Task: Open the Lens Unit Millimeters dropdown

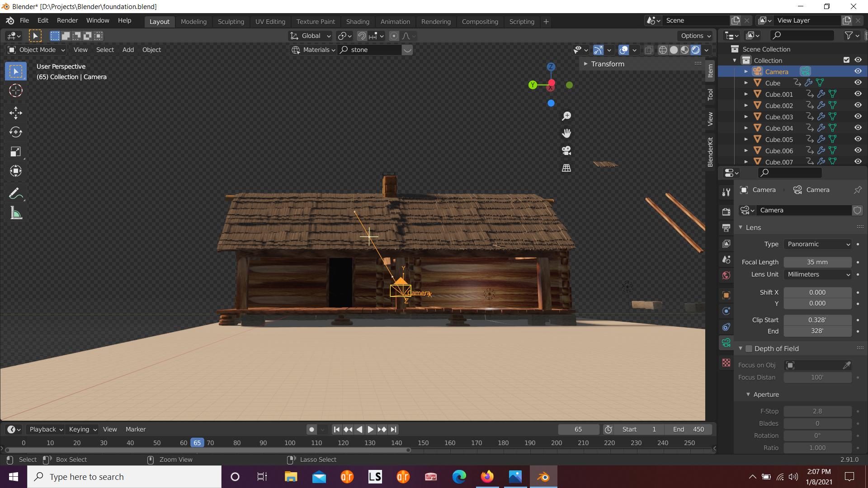Action: pos(817,274)
